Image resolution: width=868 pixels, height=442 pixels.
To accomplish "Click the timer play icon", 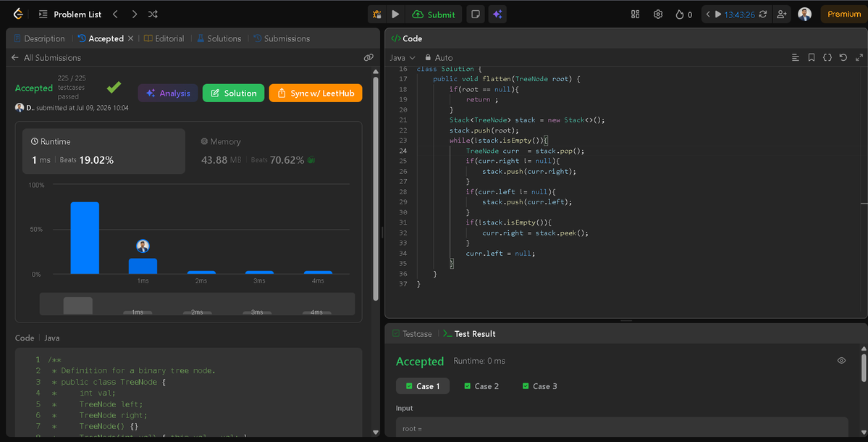I will tap(718, 14).
